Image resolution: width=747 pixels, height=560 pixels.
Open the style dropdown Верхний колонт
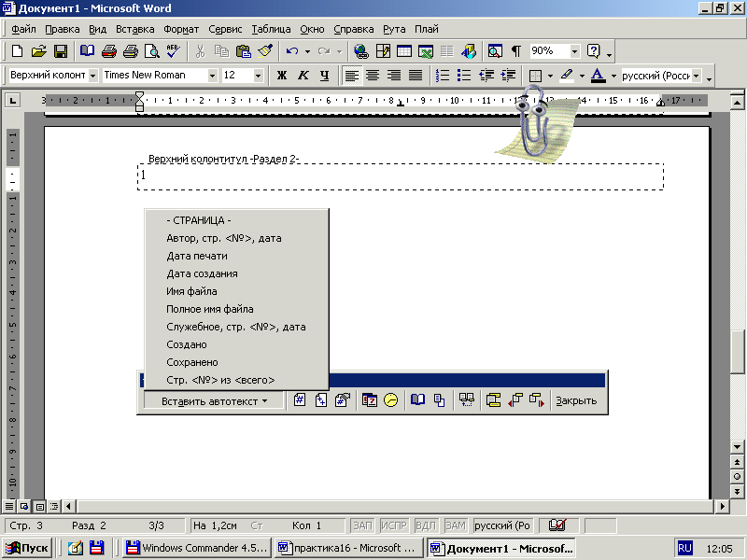point(92,76)
